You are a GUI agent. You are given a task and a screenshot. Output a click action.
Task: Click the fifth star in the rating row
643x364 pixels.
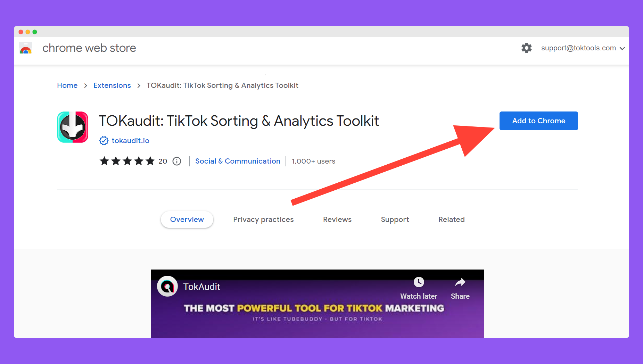pyautogui.click(x=150, y=161)
